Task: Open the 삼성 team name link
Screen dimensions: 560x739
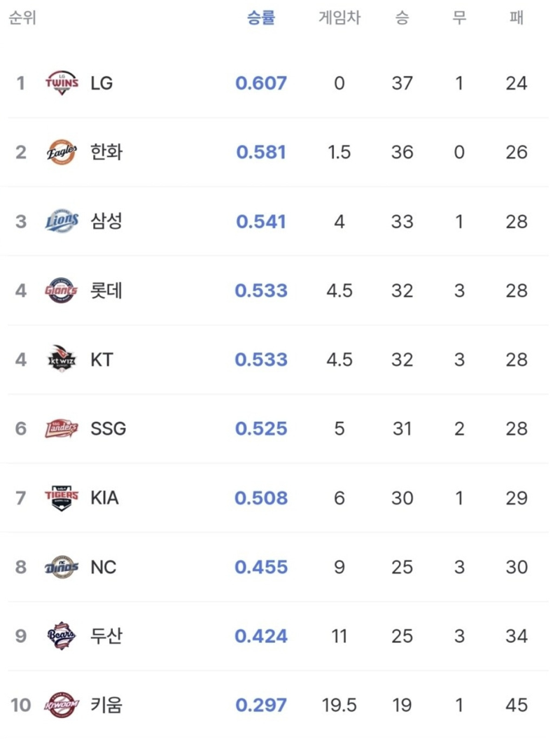Action: pyautogui.click(x=106, y=221)
